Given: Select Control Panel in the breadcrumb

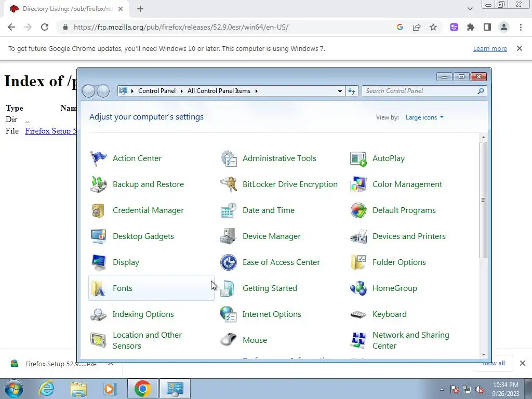Looking at the screenshot, I should [157, 91].
